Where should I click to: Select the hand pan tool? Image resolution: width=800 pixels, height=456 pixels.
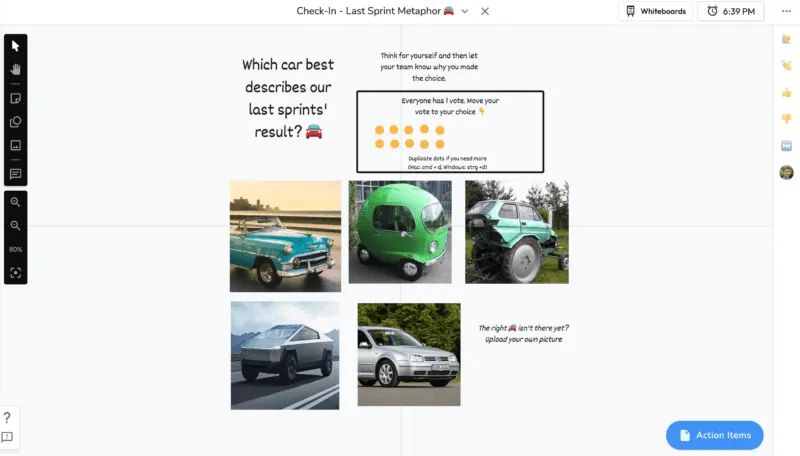(15, 69)
